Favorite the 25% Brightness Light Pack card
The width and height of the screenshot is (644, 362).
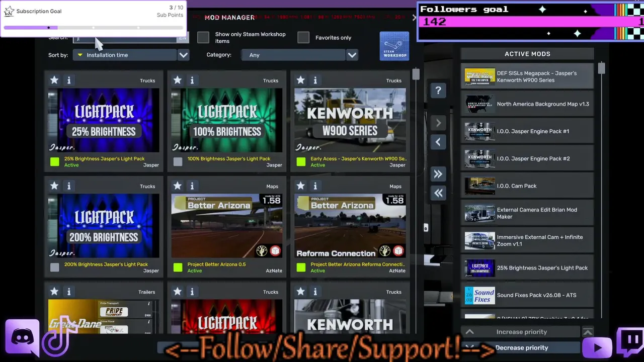tap(54, 80)
